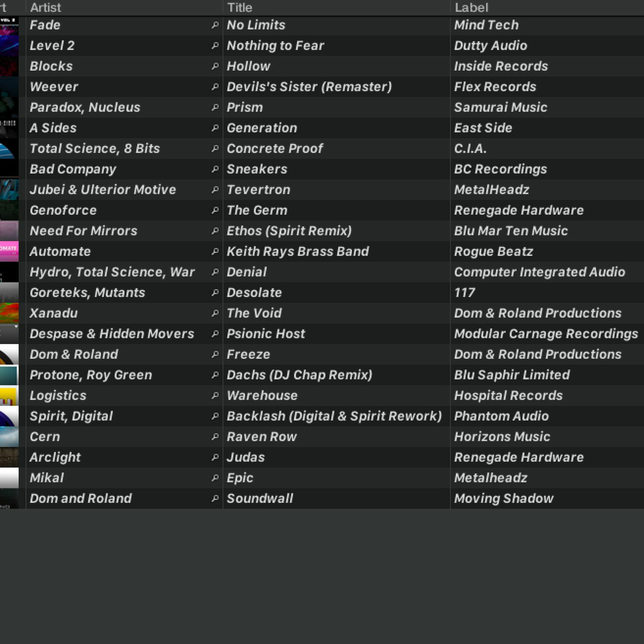The image size is (644, 644).
Task: Click search icon beside Paradox, Nucleus
Action: (x=215, y=107)
